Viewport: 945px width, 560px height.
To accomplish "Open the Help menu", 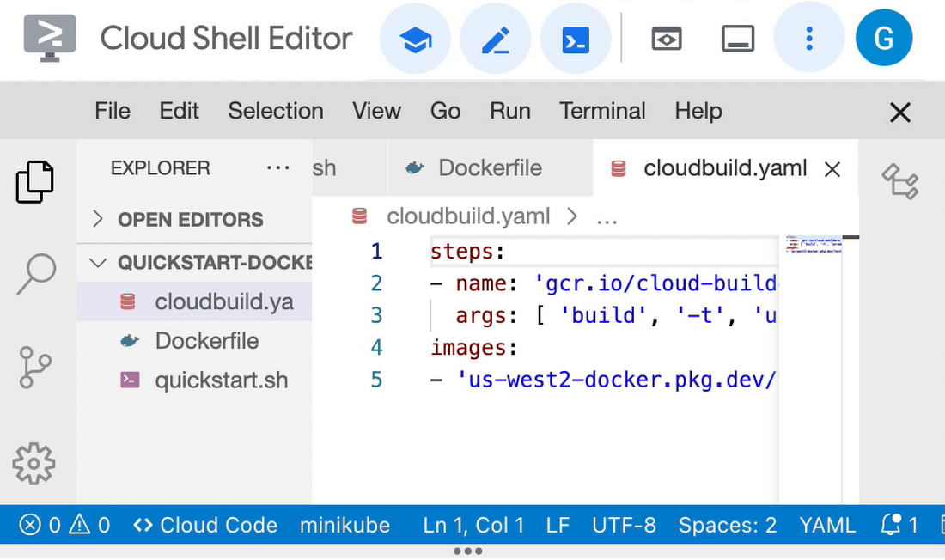I will click(x=698, y=111).
